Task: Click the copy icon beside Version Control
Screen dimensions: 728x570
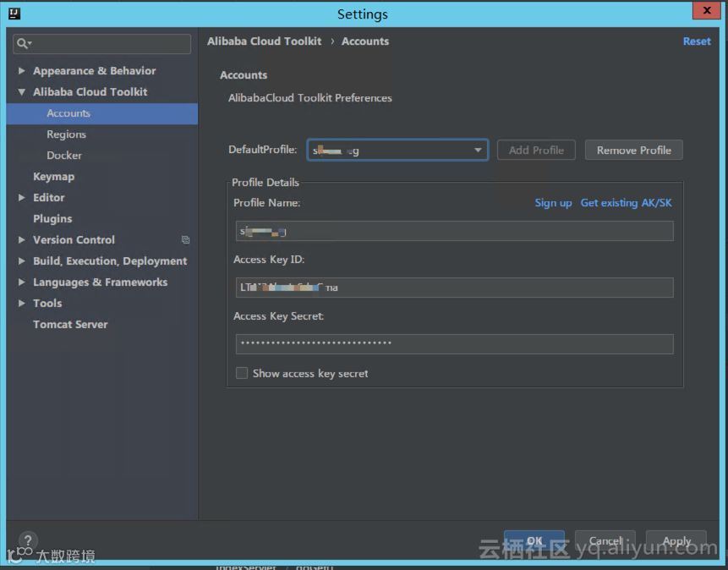Action: [185, 239]
